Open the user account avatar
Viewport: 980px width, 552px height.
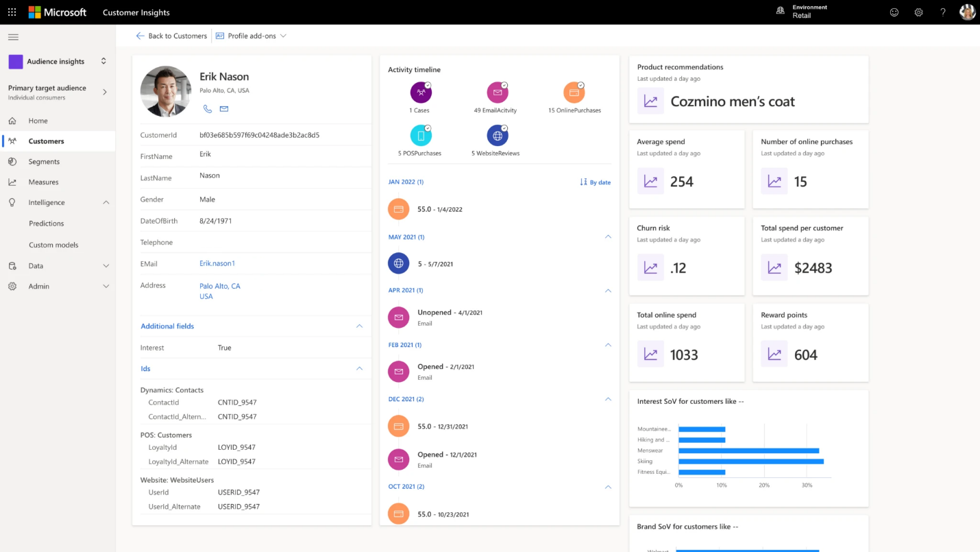click(x=967, y=12)
